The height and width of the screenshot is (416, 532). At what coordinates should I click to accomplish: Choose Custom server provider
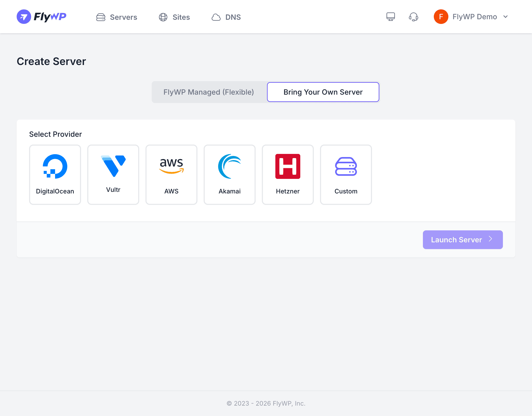click(x=346, y=175)
